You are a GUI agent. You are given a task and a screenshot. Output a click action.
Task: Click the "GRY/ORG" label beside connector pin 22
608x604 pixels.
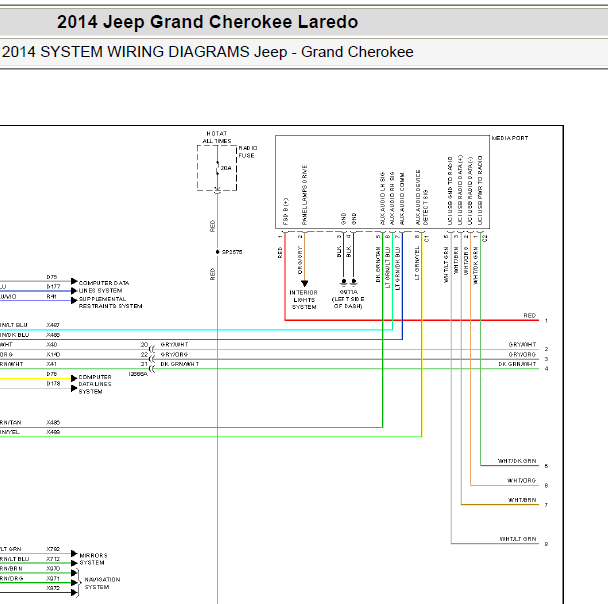click(x=174, y=354)
